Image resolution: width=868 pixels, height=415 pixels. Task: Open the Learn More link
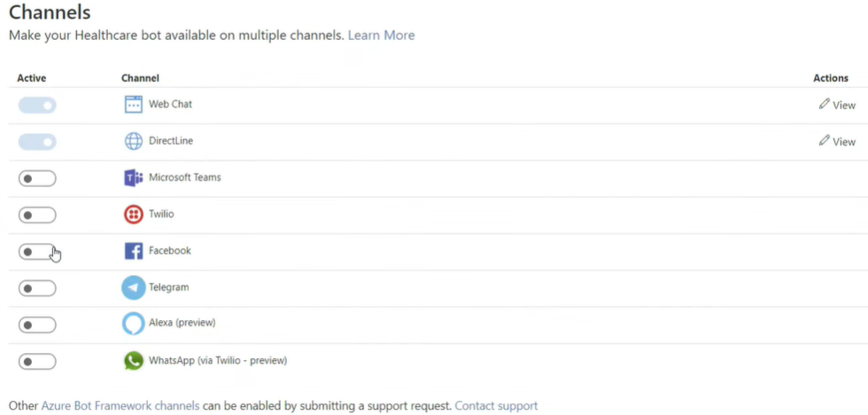coord(381,35)
